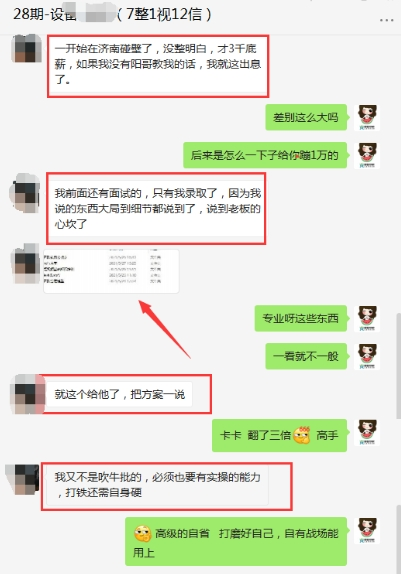Open the shared screenshot image thumbnail
The width and height of the screenshot is (401, 574).
(x=111, y=271)
